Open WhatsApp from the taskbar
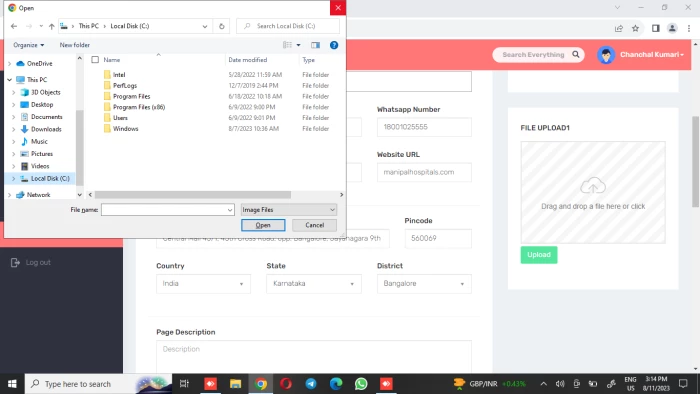The height and width of the screenshot is (394, 700). tap(361, 384)
